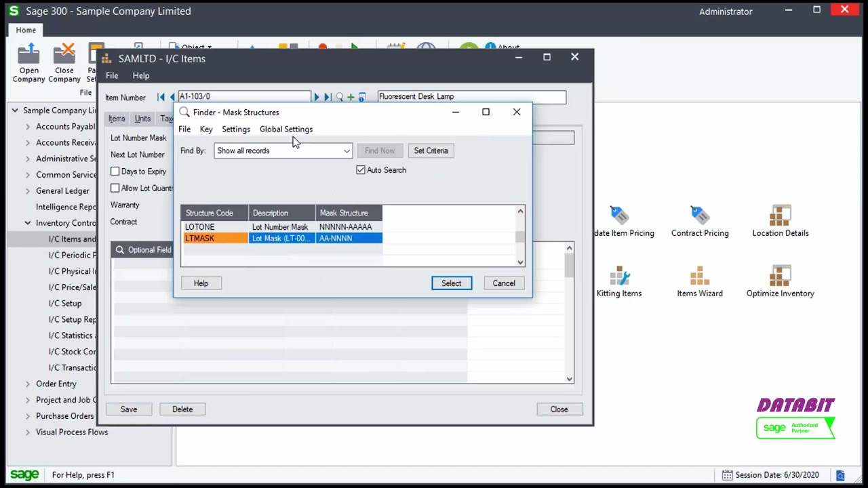This screenshot has height=488, width=868.
Task: Click the Set Criteria button
Action: [x=431, y=150]
